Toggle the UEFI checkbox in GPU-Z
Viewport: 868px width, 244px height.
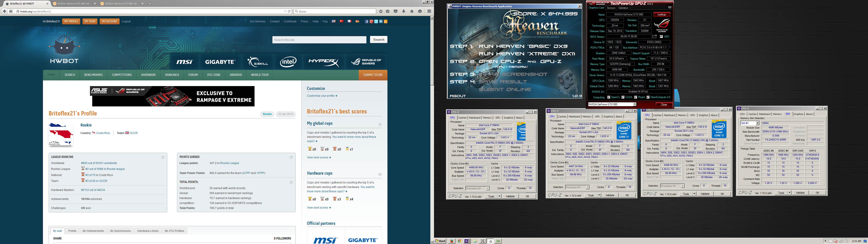point(661,36)
